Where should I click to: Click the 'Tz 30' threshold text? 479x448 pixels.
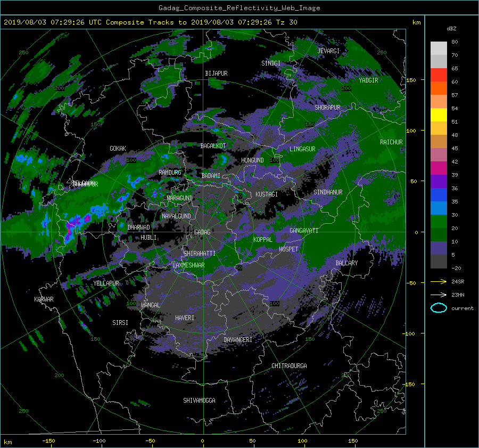click(x=286, y=22)
